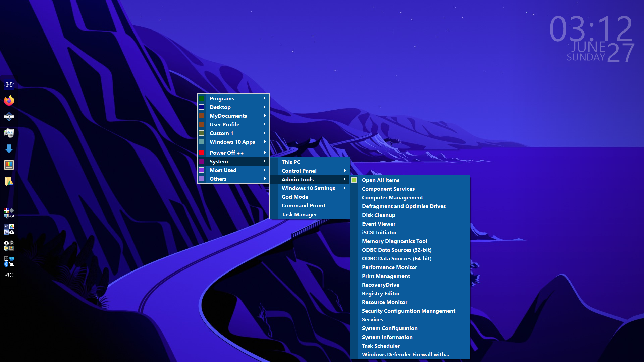Open Services entry
The image size is (644, 362).
tap(410, 319)
